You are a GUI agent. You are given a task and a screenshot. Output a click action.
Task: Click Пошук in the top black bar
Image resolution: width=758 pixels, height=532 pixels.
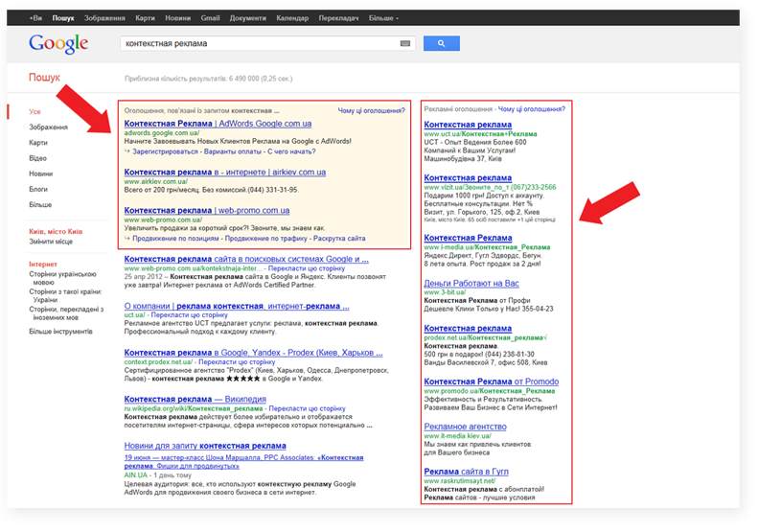pos(63,18)
